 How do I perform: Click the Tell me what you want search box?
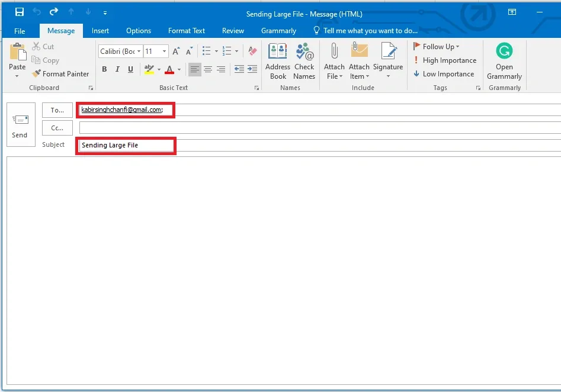(366, 31)
